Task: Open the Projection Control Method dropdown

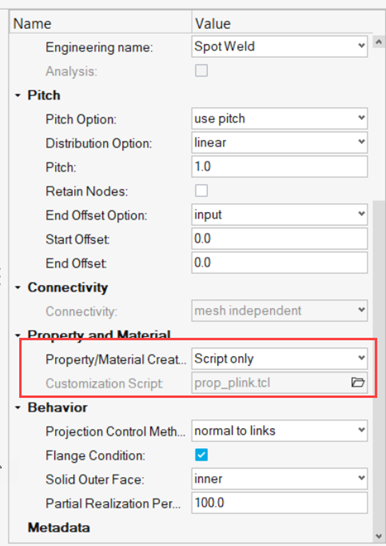Action: tap(279, 431)
